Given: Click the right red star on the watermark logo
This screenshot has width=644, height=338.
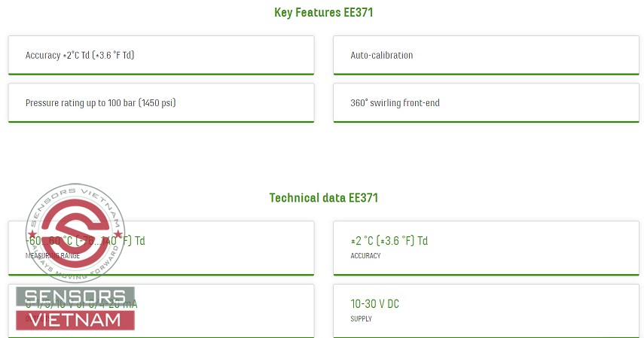Looking at the screenshot, I should tap(118, 234).
